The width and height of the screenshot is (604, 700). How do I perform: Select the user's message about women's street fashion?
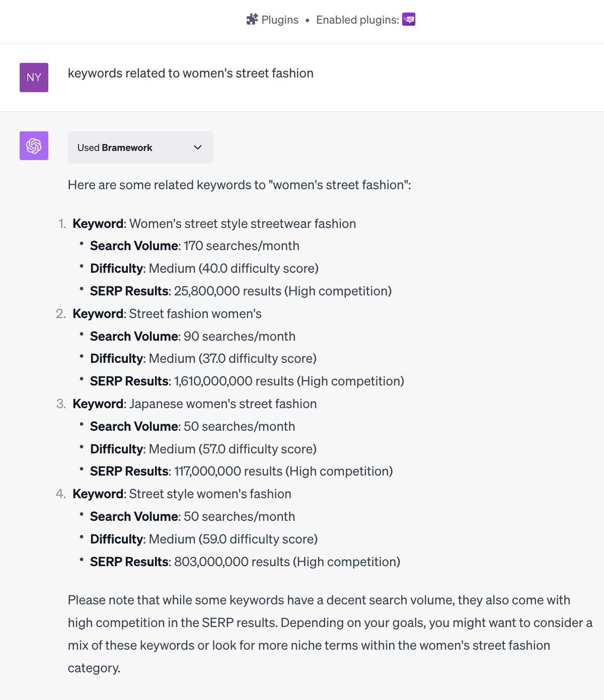(190, 73)
